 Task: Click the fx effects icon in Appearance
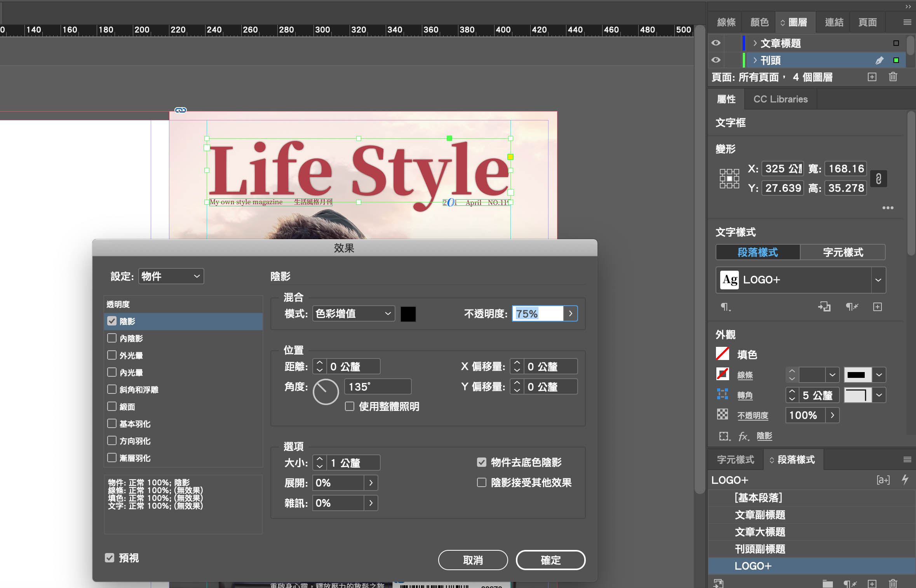click(743, 436)
